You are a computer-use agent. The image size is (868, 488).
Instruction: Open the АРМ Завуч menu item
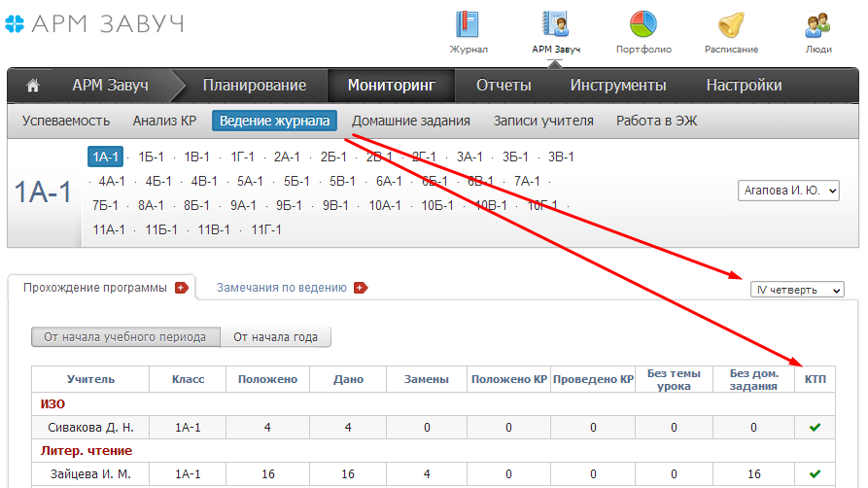tap(110, 86)
